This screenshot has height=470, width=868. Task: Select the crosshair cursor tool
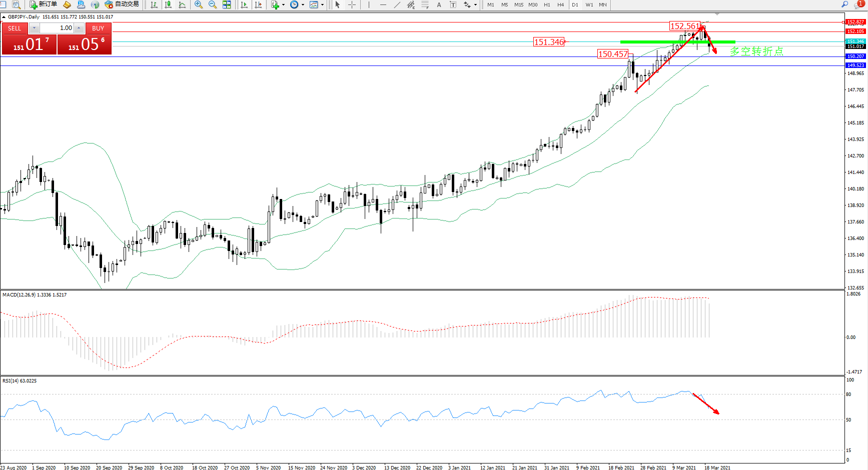(352, 4)
